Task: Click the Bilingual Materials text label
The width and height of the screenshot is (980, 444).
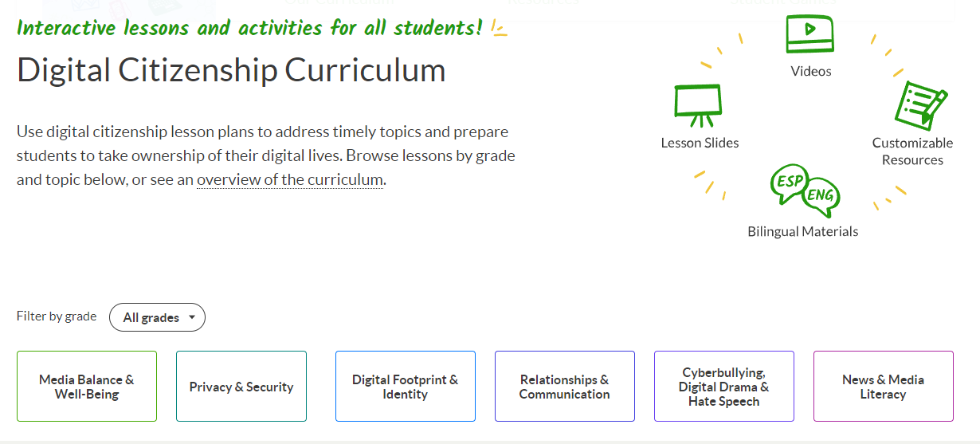Action: (802, 231)
